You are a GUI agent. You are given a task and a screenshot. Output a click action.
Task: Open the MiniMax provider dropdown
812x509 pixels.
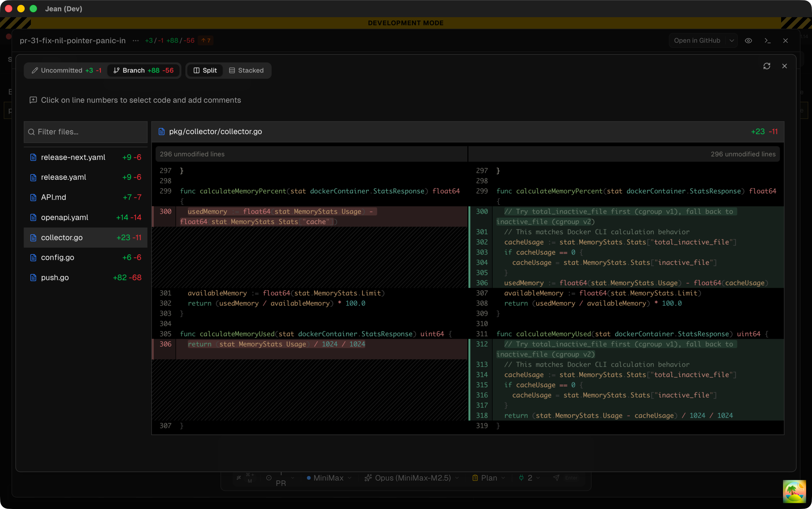point(329,478)
